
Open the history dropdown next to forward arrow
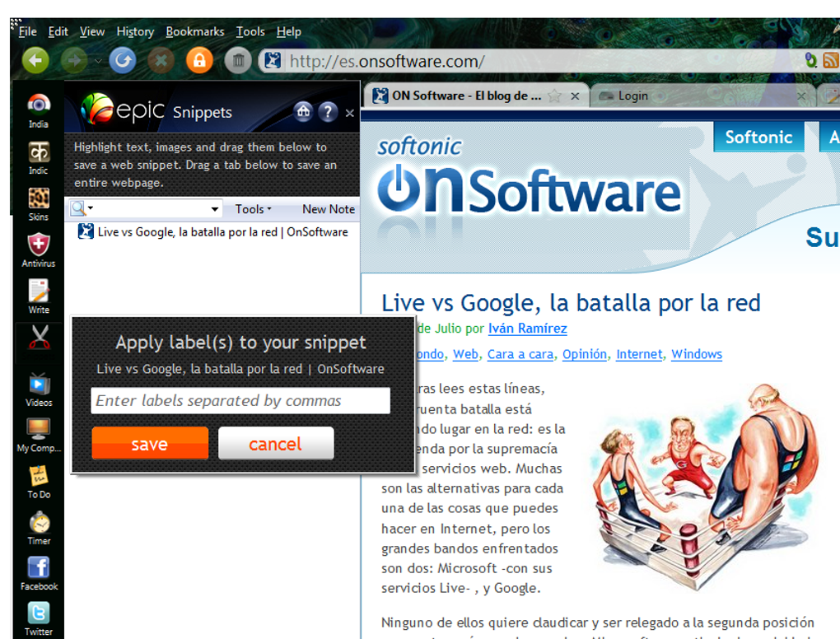tap(98, 61)
